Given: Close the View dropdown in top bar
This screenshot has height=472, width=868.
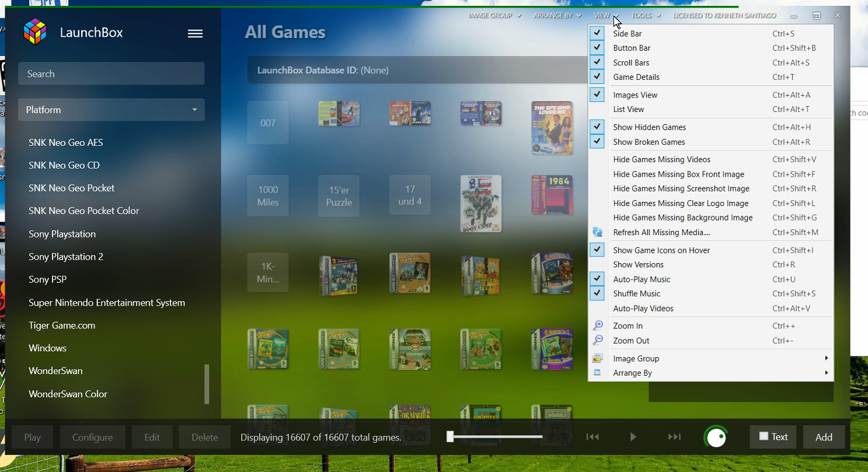Looking at the screenshot, I should click(606, 15).
